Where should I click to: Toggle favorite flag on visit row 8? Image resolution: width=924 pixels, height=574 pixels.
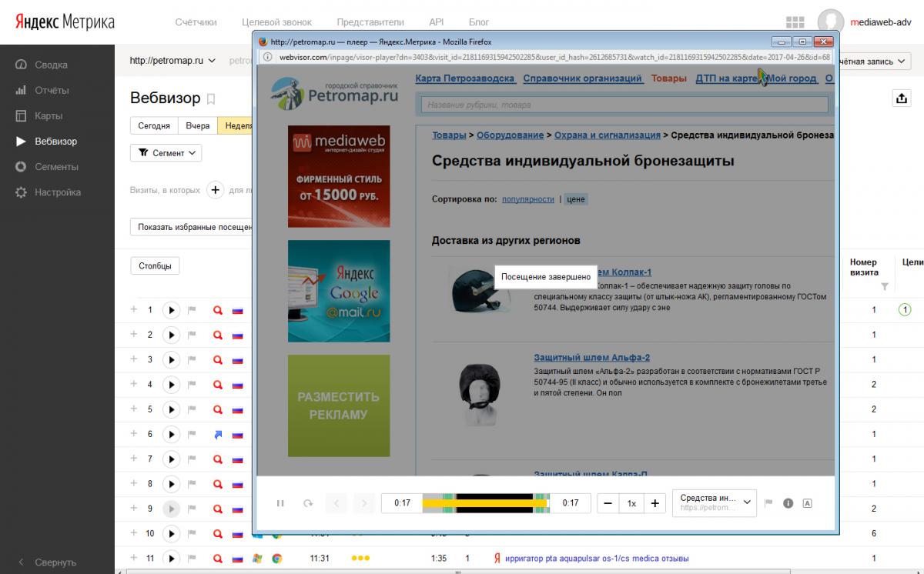(x=192, y=484)
